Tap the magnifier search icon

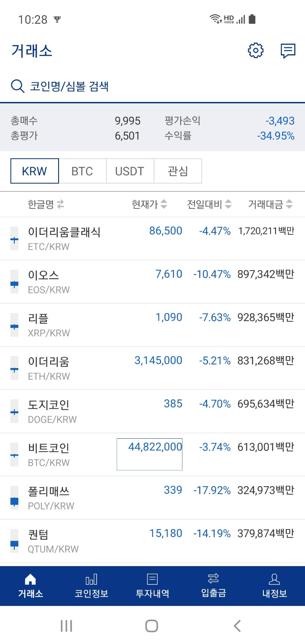coord(17,86)
